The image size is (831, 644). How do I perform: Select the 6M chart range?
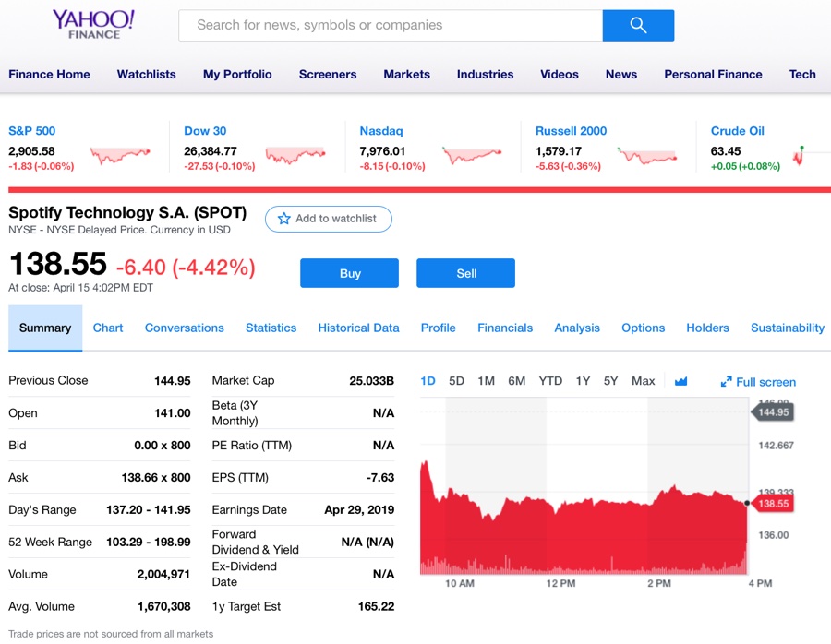tap(517, 381)
